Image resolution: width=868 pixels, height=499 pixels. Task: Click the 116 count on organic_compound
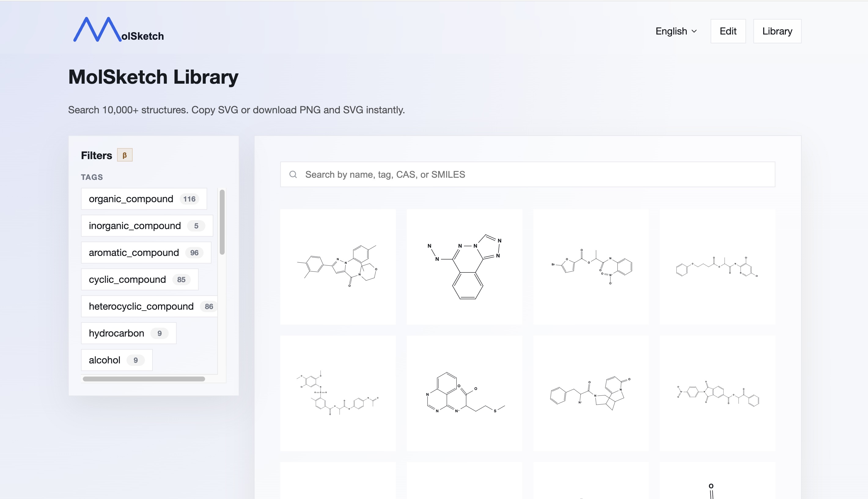click(x=189, y=199)
